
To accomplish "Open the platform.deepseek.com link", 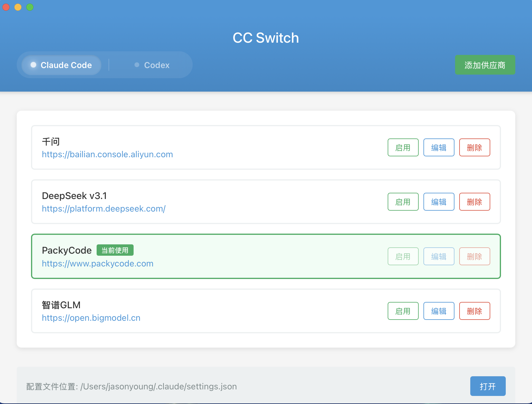I will point(103,209).
